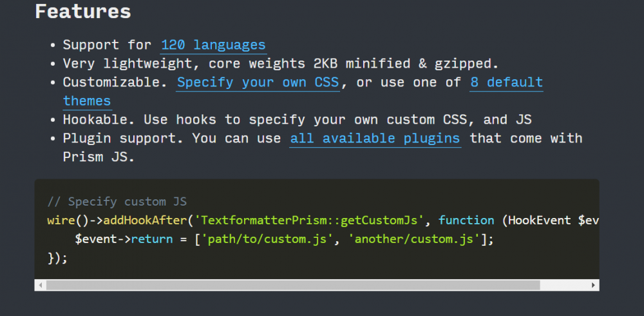Click "HookEvent" in the code block
The height and width of the screenshot is (316, 644).
click(x=540, y=221)
